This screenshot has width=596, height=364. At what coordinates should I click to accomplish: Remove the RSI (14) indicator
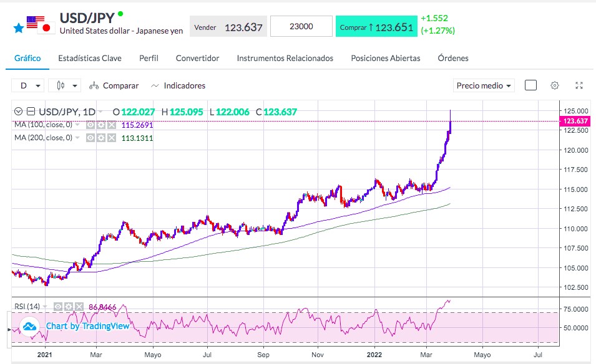79,306
